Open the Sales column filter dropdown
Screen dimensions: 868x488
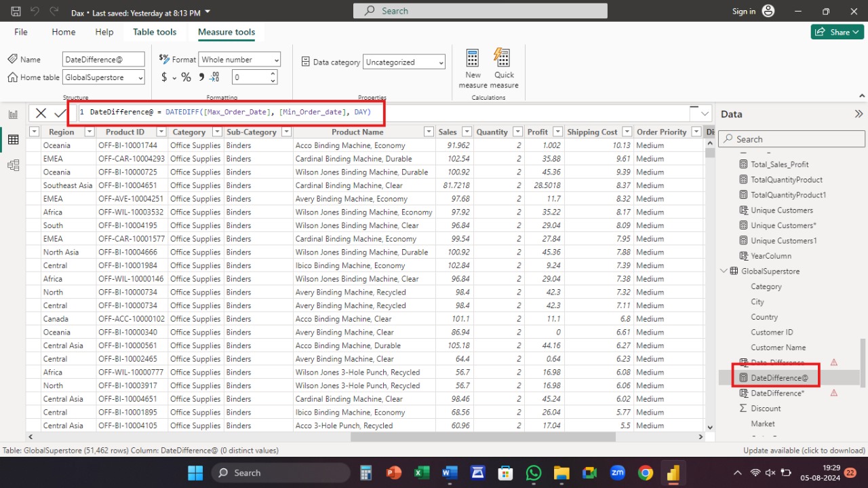(467, 132)
